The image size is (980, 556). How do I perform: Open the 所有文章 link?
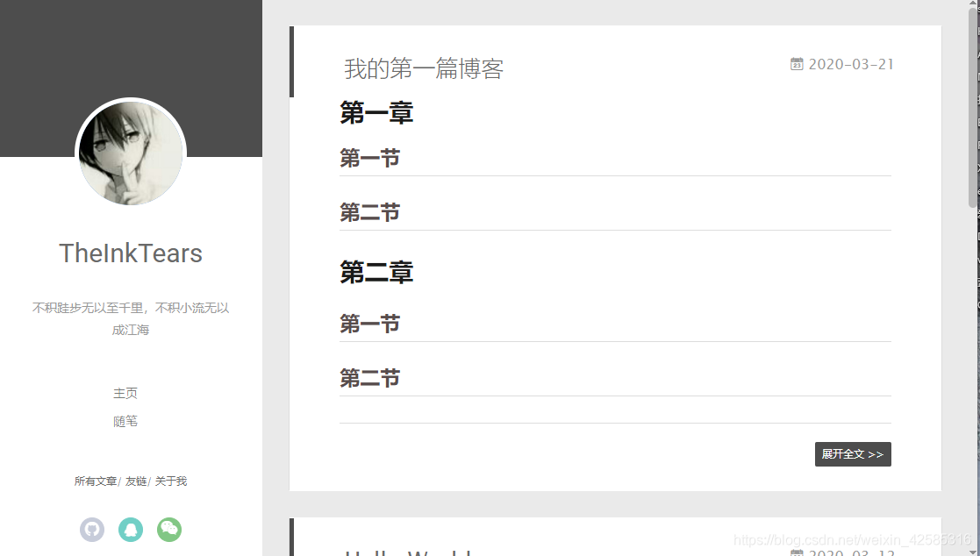tap(96, 481)
